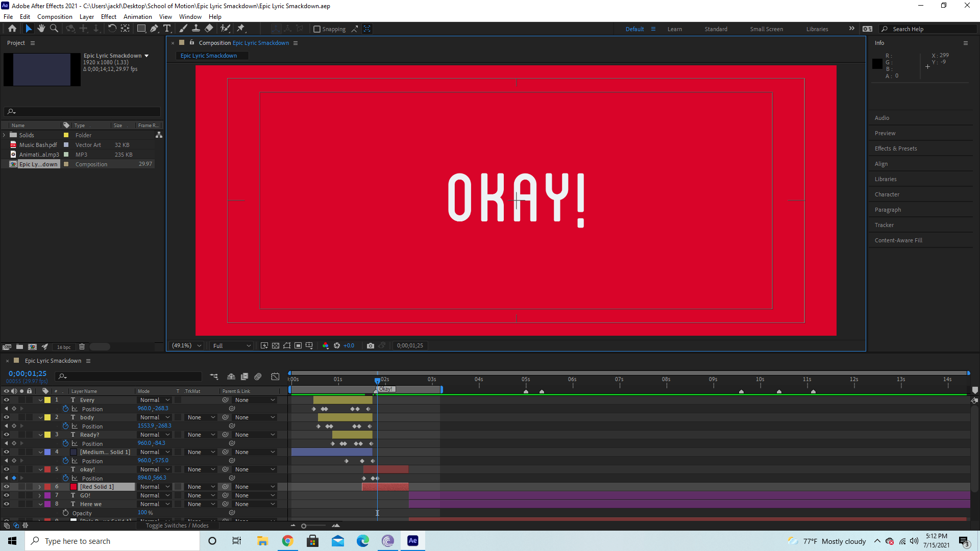Open the Graph Editor in the timeline
Viewport: 980px width, 551px height.
click(x=275, y=377)
